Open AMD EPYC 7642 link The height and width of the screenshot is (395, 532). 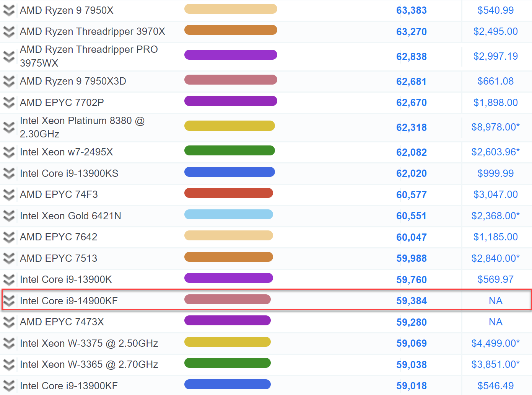pos(59,237)
